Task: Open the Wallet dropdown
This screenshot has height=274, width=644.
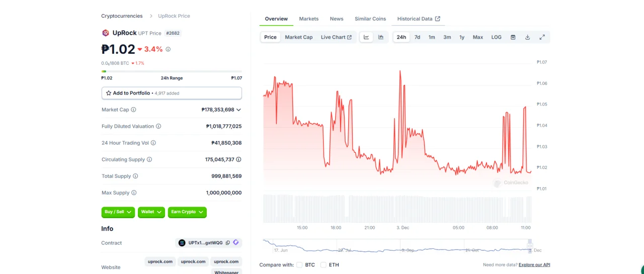Action: click(151, 212)
